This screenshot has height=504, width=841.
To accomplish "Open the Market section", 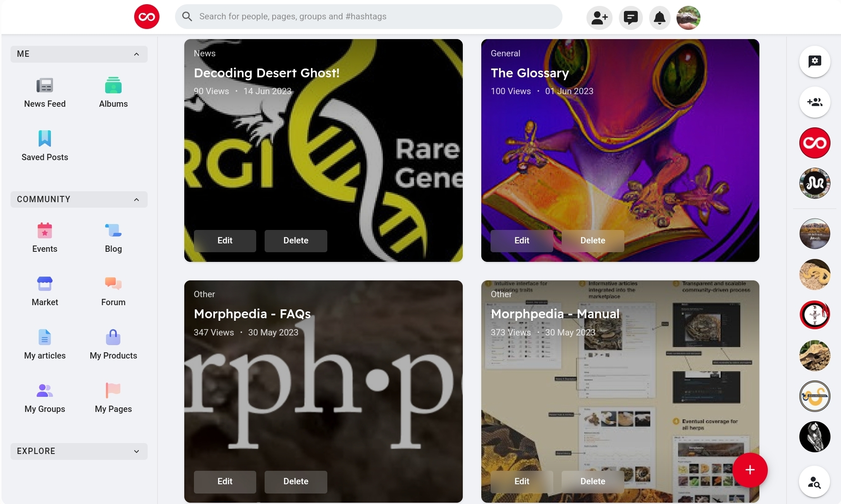I will (x=45, y=291).
